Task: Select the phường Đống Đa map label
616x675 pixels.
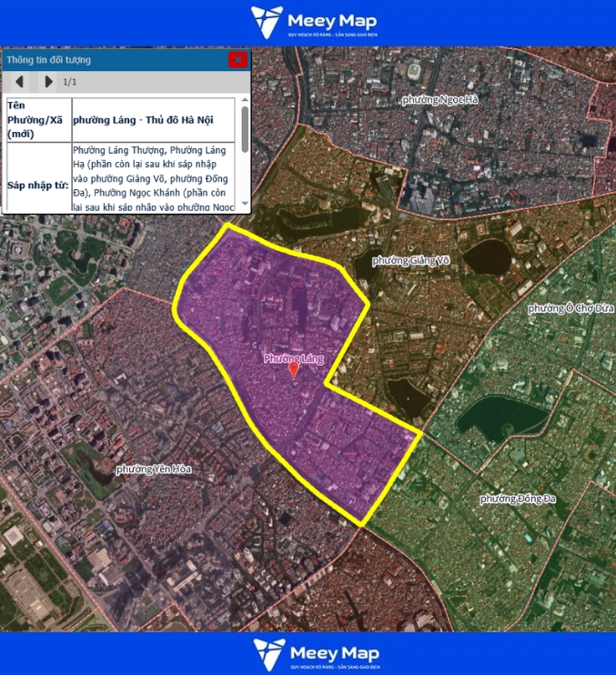Action: 517,499
